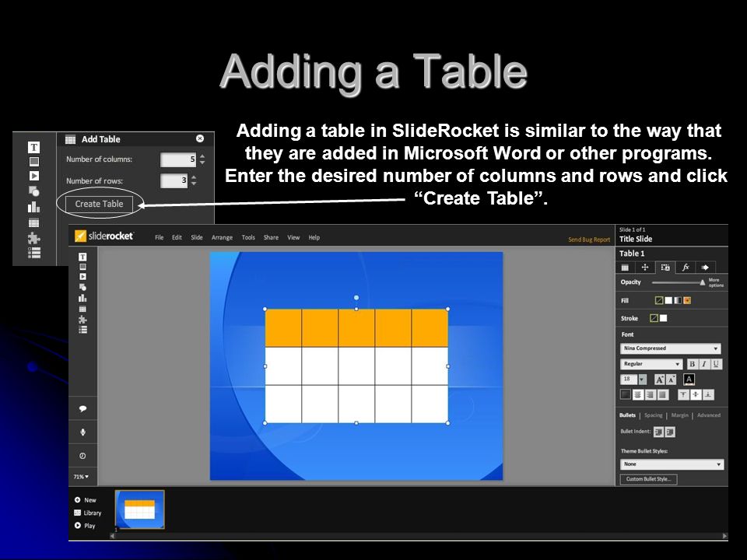Image resolution: width=747 pixels, height=560 pixels.
Task: Select the white Stroke swatch
Action: [x=663, y=318]
